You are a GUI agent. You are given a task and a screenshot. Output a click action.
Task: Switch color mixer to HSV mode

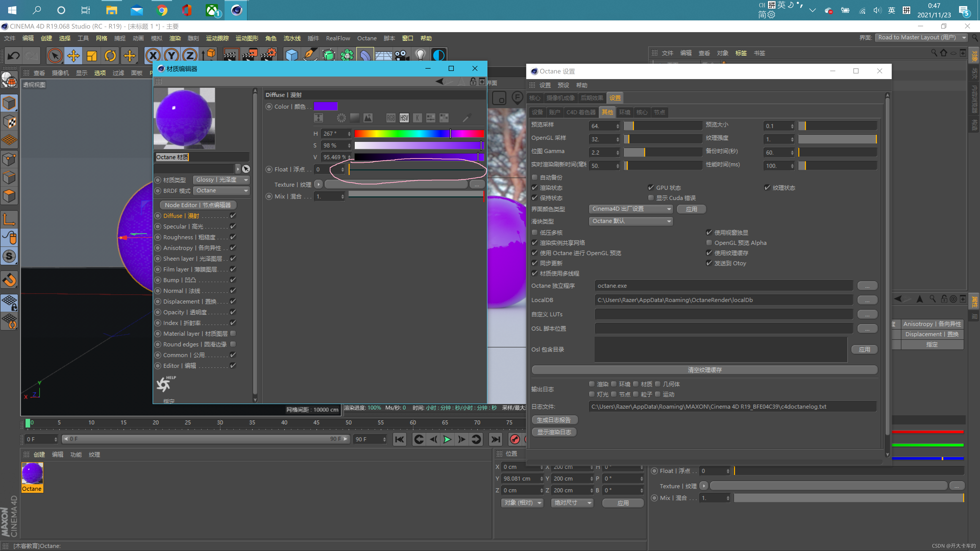tap(404, 118)
